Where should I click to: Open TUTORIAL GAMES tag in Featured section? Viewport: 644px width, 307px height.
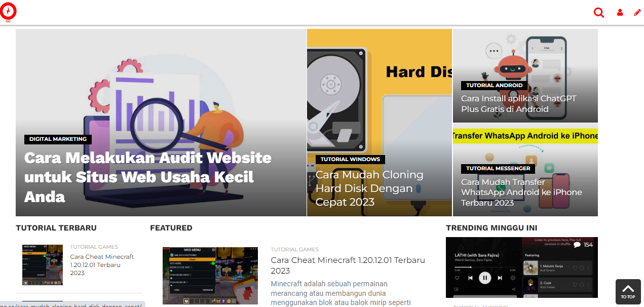click(x=295, y=249)
